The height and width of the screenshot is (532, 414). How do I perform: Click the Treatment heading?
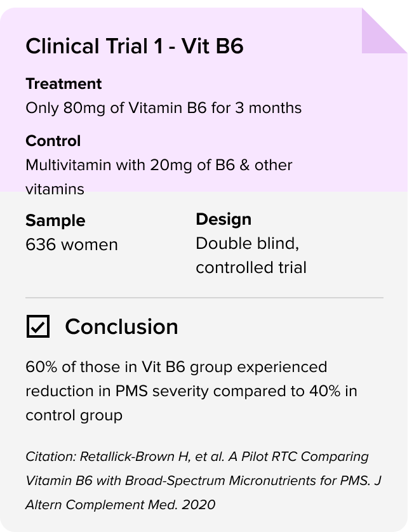click(63, 84)
